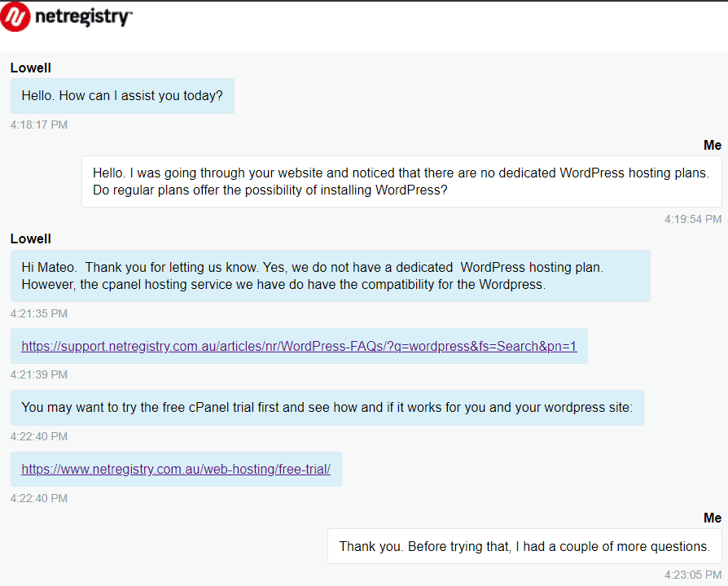The image size is (728, 586).
Task: Open the WordPress-FAQs support article link
Action: [x=299, y=346]
